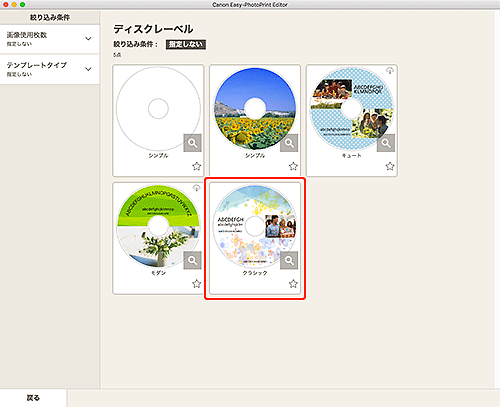The image size is (500, 407).
Task: Choose the floral クラシック disc thumbnail
Action: [x=255, y=226]
